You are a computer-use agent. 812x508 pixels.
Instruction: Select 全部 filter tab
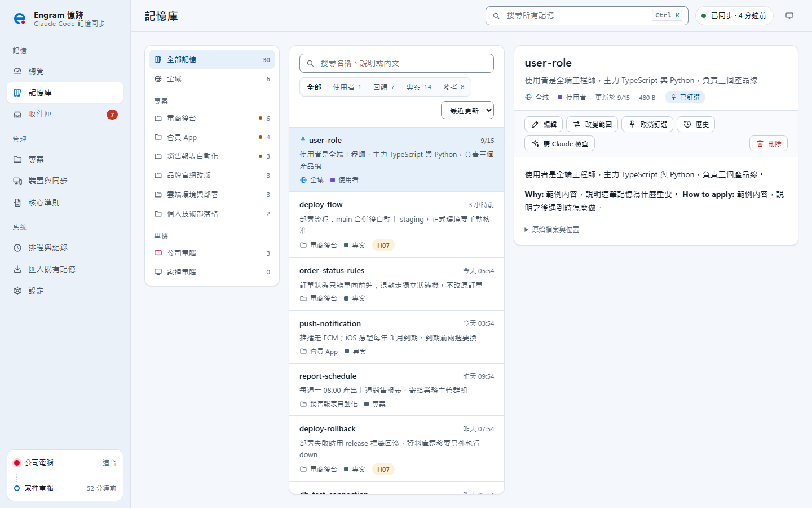click(x=314, y=87)
